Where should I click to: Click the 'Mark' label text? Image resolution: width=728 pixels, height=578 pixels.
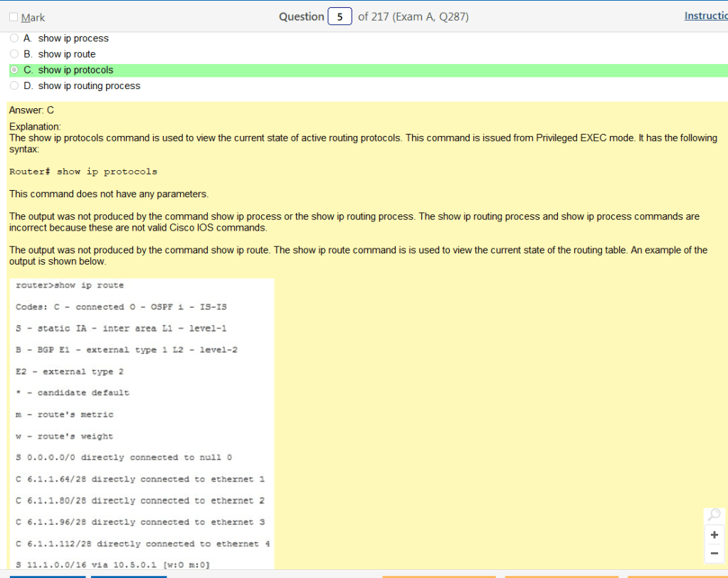point(33,17)
